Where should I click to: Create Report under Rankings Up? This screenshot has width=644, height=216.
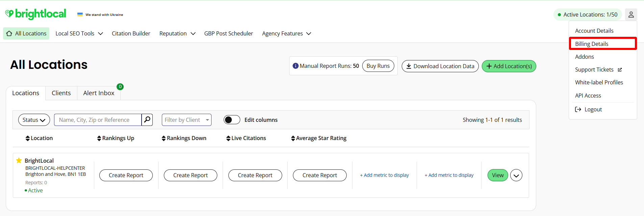[126, 175]
